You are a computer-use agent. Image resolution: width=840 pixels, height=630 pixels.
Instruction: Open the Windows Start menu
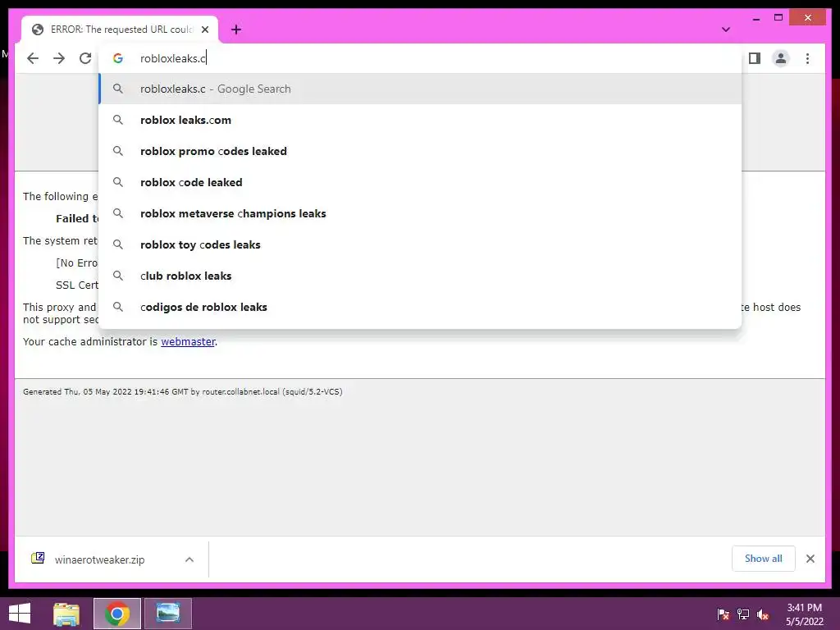(x=20, y=614)
